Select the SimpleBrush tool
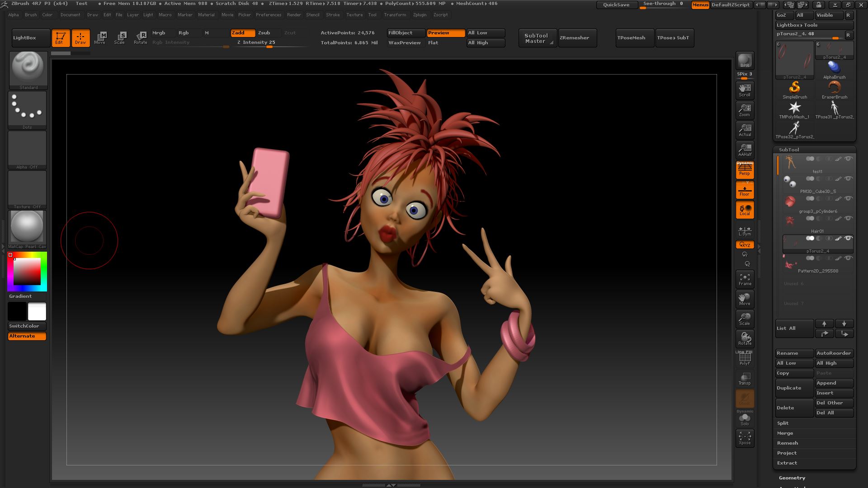868x488 pixels. [x=795, y=90]
